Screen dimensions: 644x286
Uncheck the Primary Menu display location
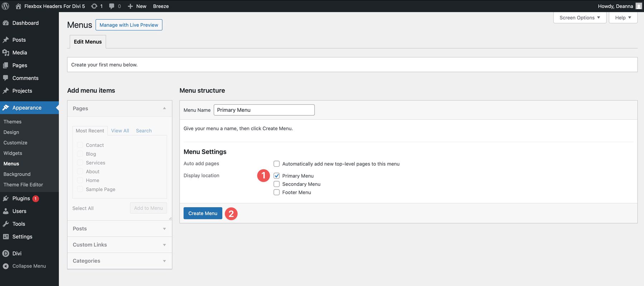(x=277, y=176)
